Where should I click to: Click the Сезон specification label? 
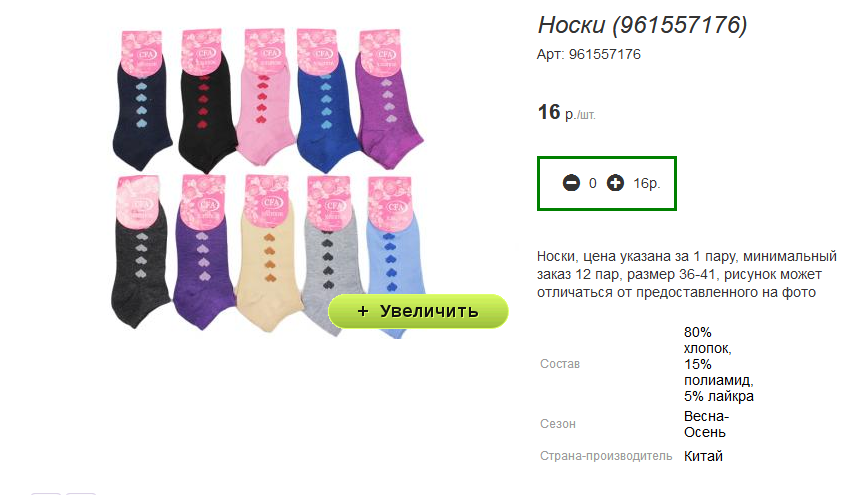coord(557,424)
